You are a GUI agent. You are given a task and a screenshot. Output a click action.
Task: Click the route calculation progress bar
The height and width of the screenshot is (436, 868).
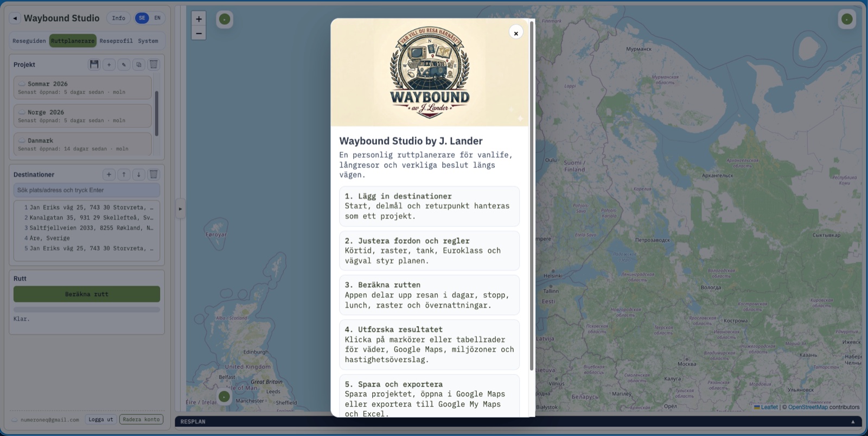(x=87, y=309)
